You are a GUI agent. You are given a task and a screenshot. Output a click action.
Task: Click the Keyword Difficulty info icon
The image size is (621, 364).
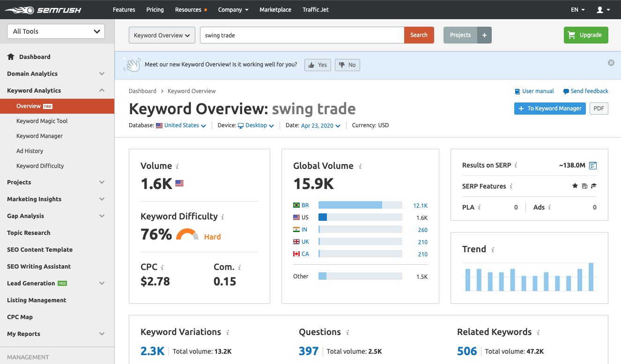(x=222, y=217)
